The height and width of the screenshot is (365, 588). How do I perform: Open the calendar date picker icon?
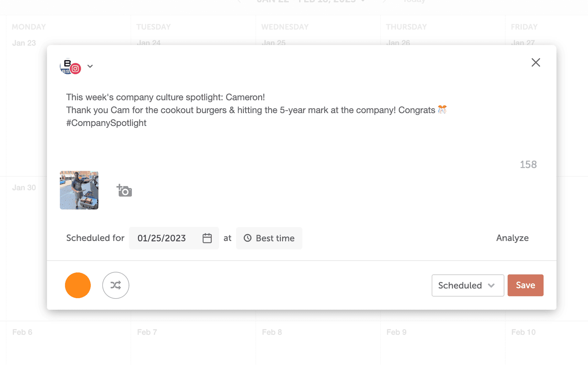click(207, 238)
